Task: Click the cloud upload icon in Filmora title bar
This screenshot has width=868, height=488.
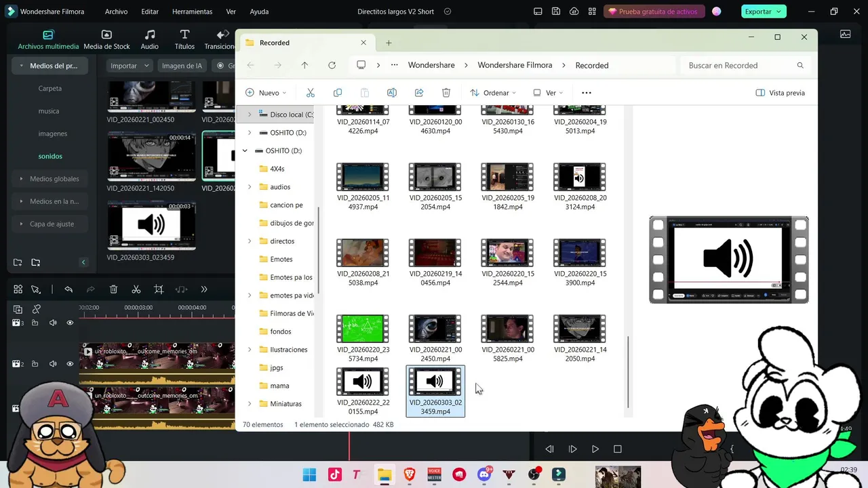Action: [574, 12]
